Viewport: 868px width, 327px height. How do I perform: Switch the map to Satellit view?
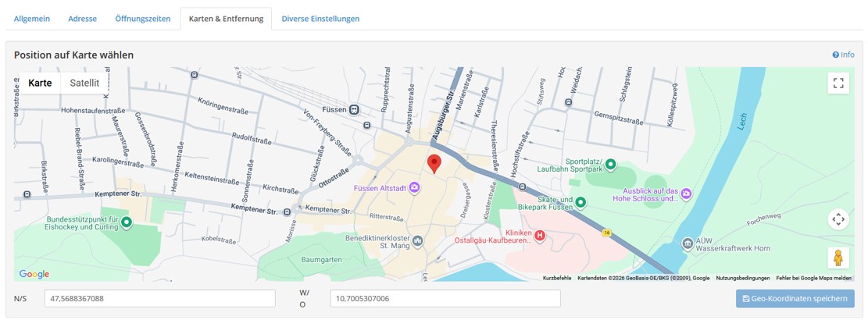[84, 83]
